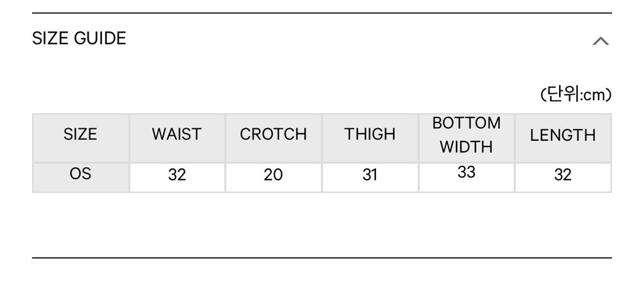644x296 pixels.
Task: Collapse the Size Guide section chevron
Action: pyautogui.click(x=601, y=41)
